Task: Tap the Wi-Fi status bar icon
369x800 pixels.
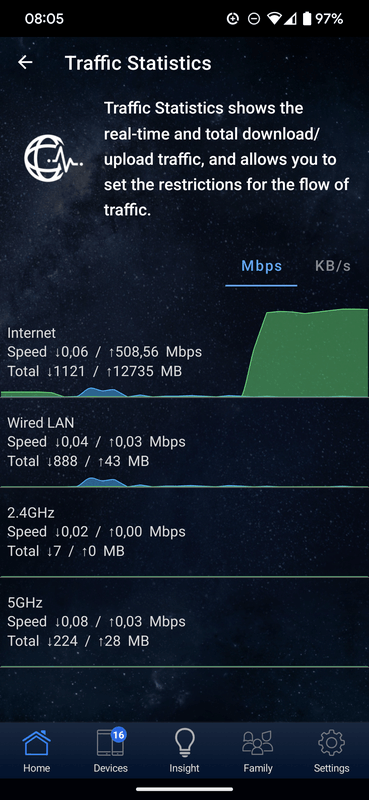Action: click(x=275, y=19)
